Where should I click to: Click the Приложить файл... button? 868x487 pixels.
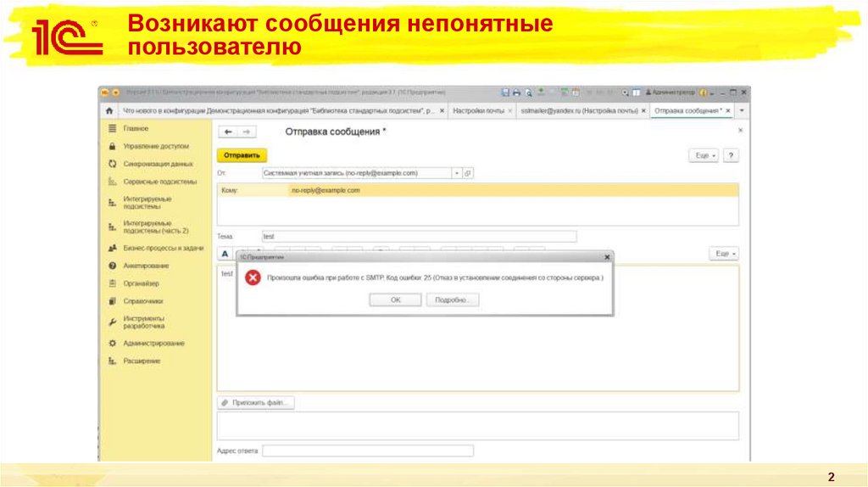(x=256, y=403)
